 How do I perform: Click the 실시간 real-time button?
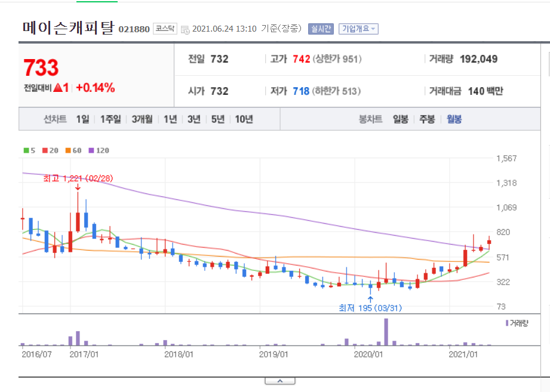point(321,29)
